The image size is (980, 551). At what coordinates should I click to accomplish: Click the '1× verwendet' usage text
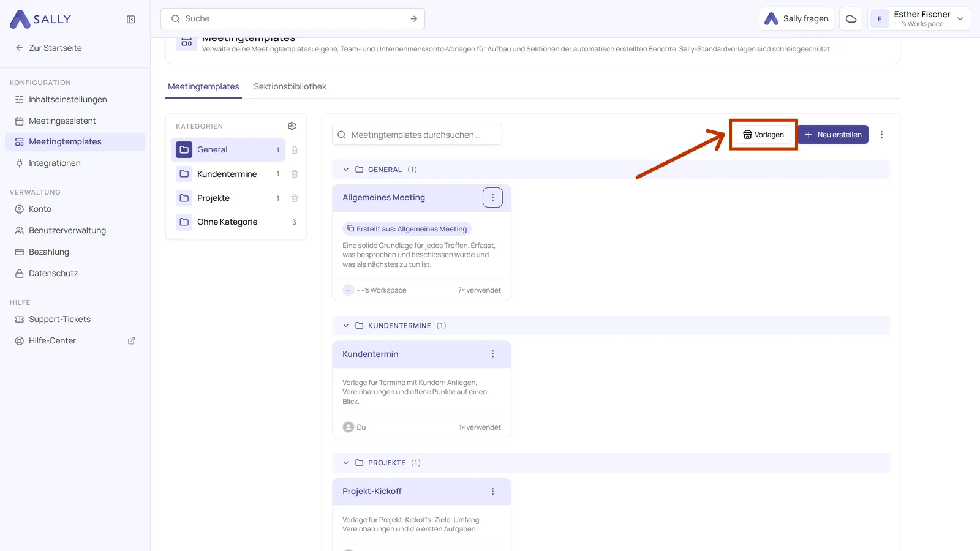click(480, 427)
